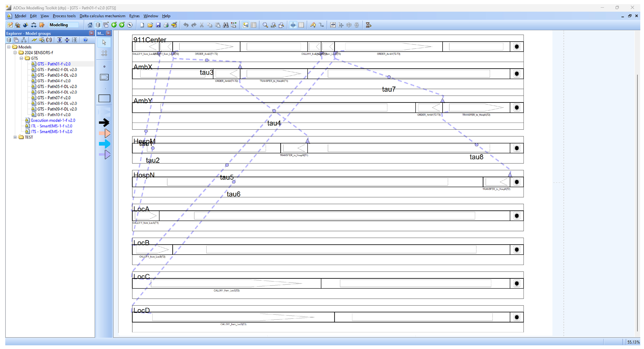
Task: Switch to tabular view mode
Action: tap(254, 25)
